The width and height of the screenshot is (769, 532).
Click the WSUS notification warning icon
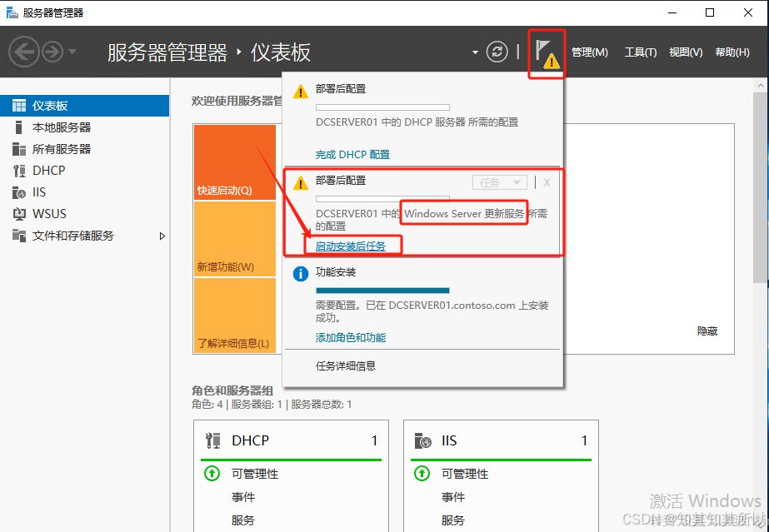coord(301,183)
